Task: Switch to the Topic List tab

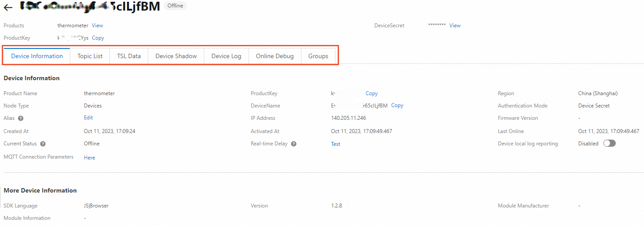Action: click(x=90, y=56)
